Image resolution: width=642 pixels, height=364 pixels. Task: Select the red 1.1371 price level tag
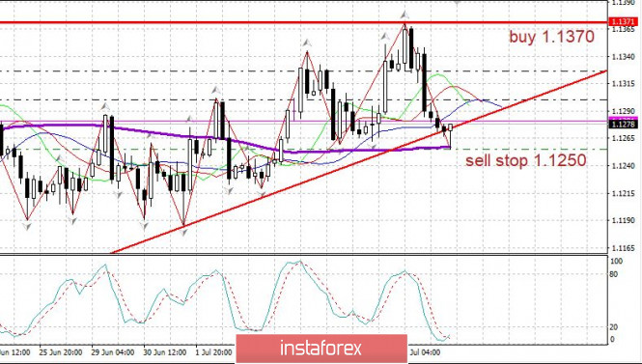[623, 21]
